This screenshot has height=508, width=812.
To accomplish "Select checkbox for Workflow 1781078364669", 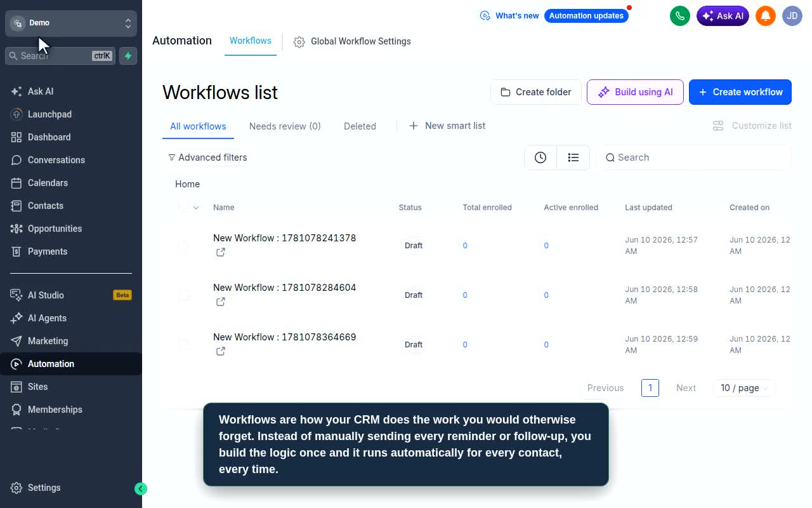I will pyautogui.click(x=183, y=345).
